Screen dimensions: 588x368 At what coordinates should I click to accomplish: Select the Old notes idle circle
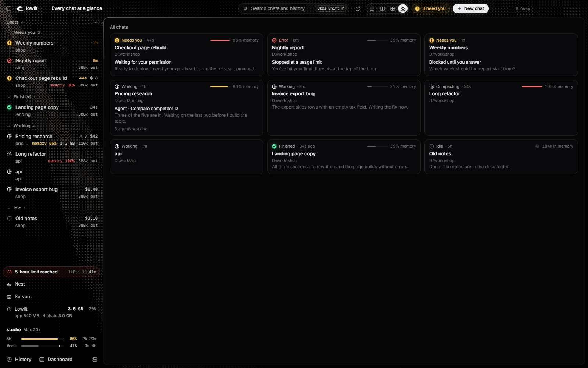point(10,218)
